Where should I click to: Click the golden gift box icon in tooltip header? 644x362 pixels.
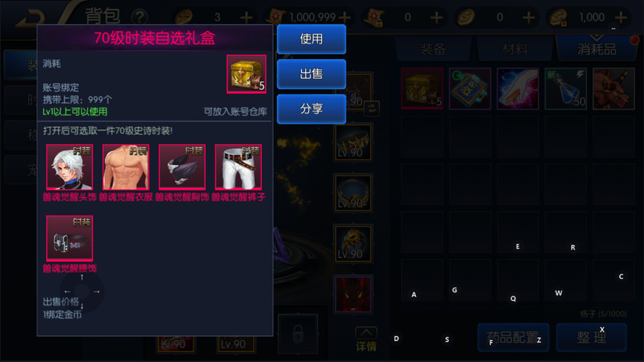246,74
